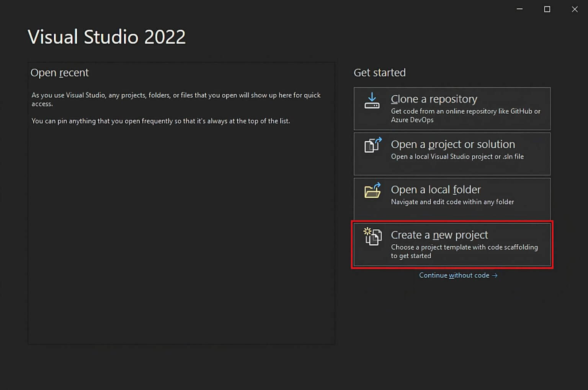Click the Get started heading
588x390 pixels.
click(379, 72)
